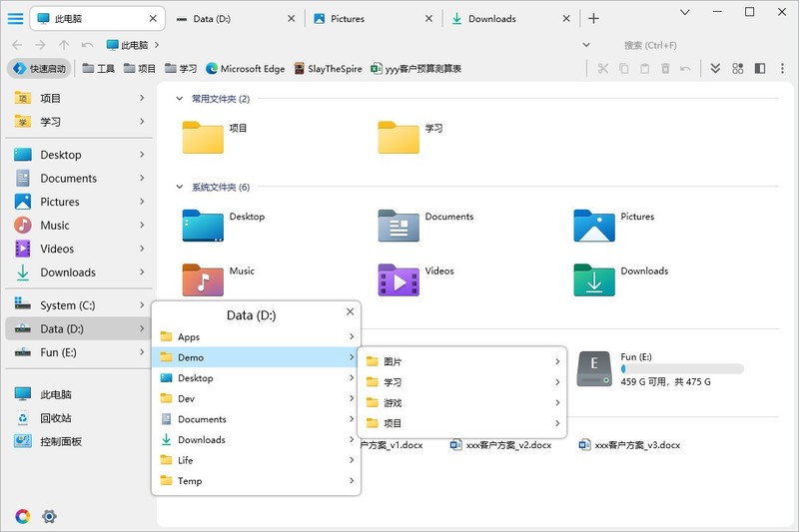
Task: Click 此电脑 breadcrumb in address bar
Action: (128, 45)
